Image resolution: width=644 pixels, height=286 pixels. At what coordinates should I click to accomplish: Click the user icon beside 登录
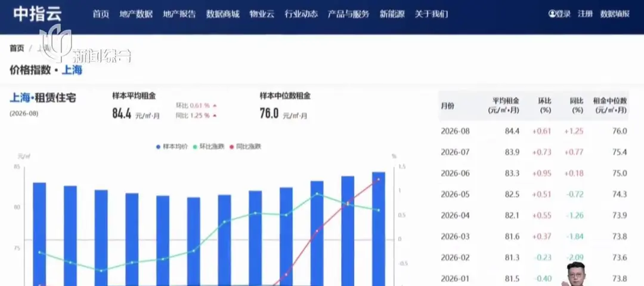[552, 14]
